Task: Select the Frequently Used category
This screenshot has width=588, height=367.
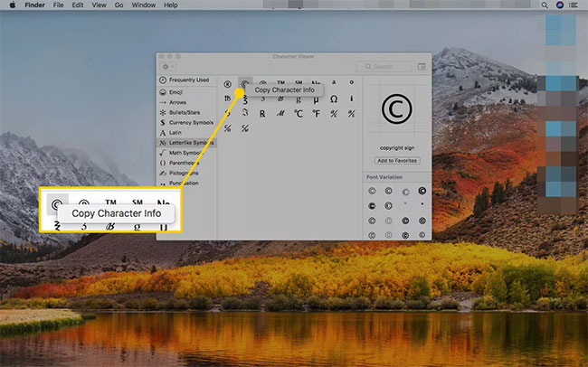Action: [186, 80]
